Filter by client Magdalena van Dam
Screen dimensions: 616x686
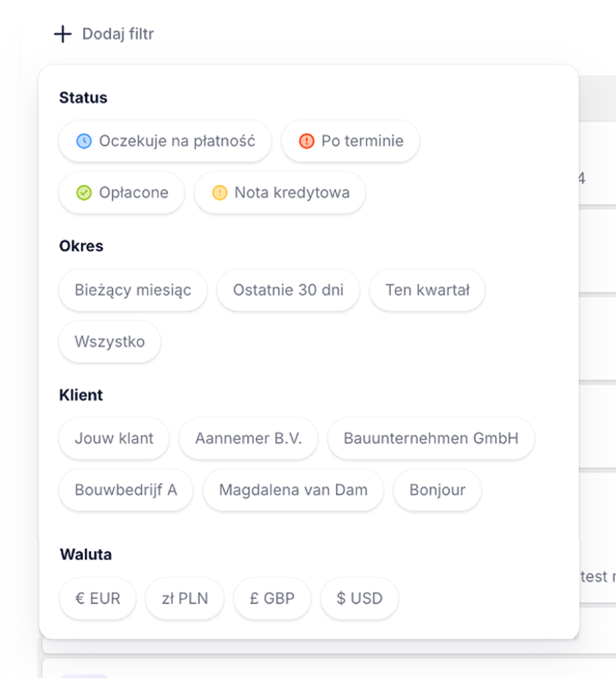(x=293, y=490)
